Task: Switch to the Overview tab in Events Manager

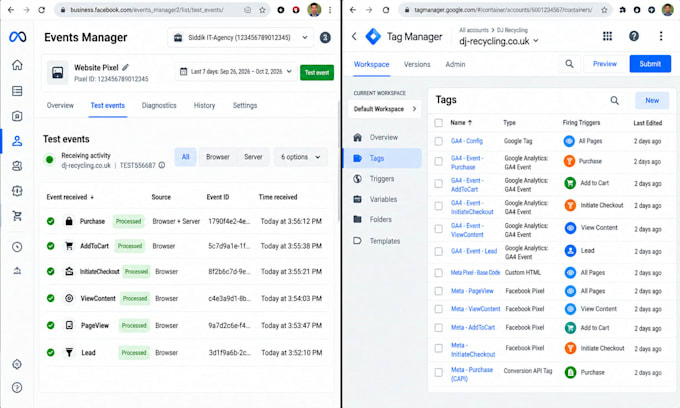Action: (60, 105)
